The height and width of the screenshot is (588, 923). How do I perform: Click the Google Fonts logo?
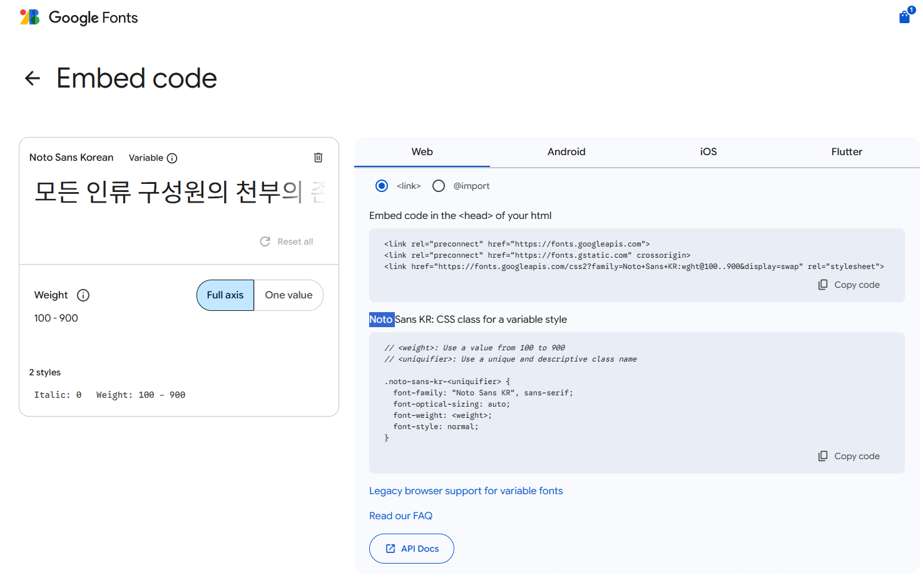pos(78,18)
